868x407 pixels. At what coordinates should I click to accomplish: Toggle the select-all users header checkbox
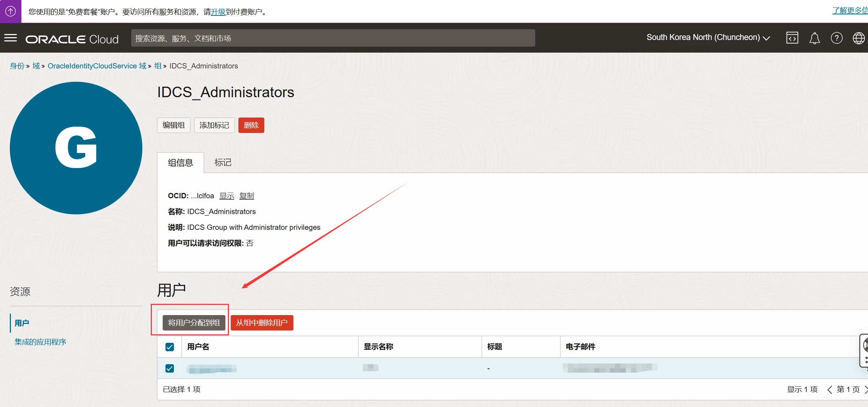tap(170, 347)
